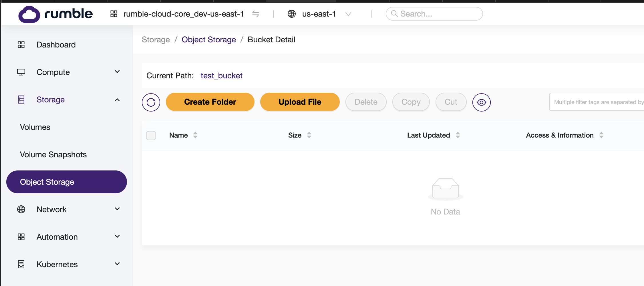Click the magnifier icon in the search box
This screenshot has height=286, width=644.
tap(394, 14)
